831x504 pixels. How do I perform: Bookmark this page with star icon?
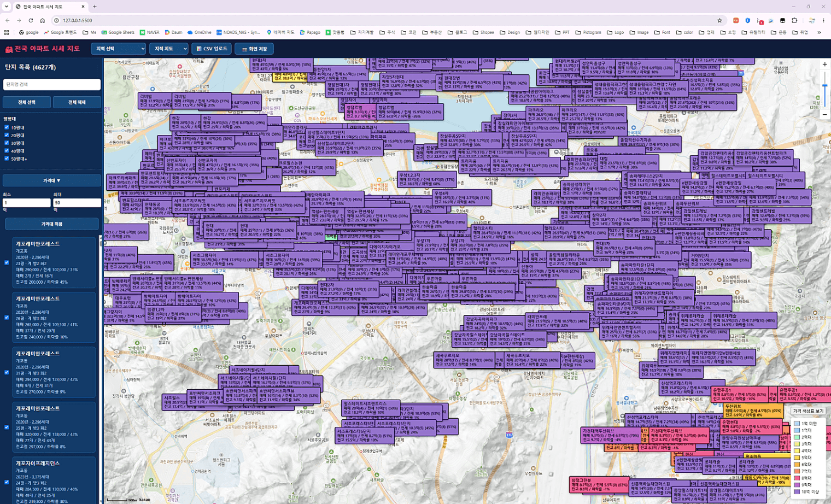point(719,20)
